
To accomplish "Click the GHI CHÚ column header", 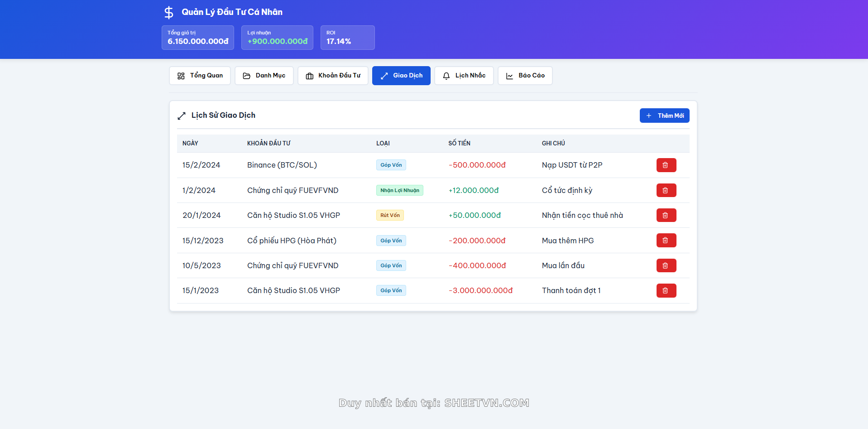I will click(553, 143).
